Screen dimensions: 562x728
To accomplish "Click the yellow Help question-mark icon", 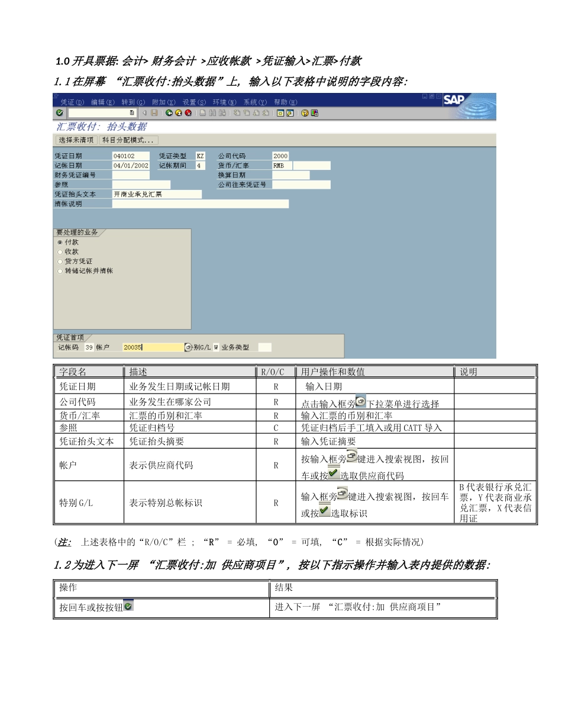I will 305,112.
